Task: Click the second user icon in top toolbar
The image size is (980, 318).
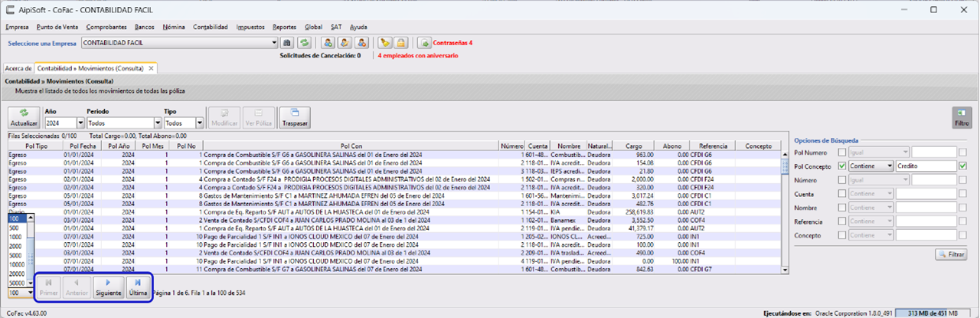Action: click(345, 43)
